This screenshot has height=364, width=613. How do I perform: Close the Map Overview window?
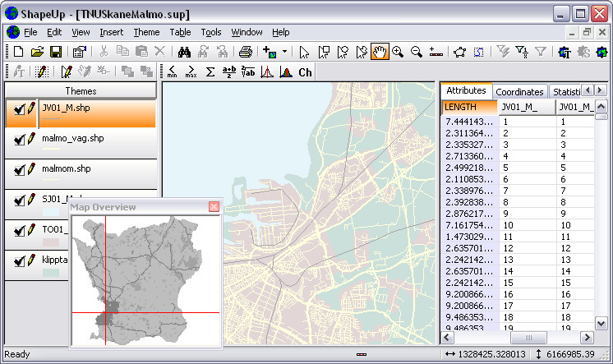214,207
